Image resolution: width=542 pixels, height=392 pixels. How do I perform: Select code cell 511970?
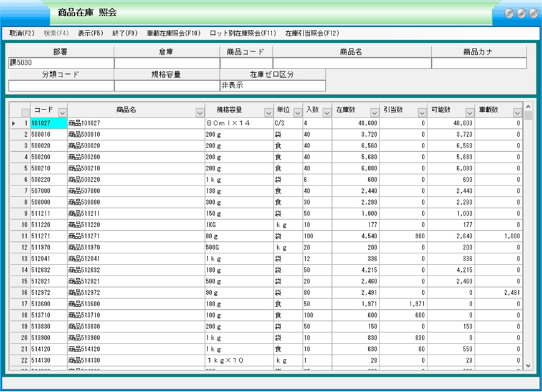click(49, 247)
